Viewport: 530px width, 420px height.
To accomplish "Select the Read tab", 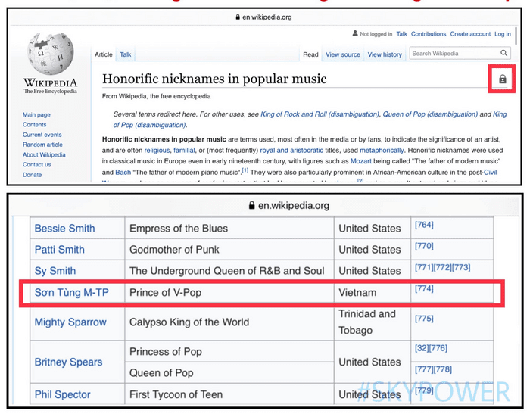I will 310,54.
